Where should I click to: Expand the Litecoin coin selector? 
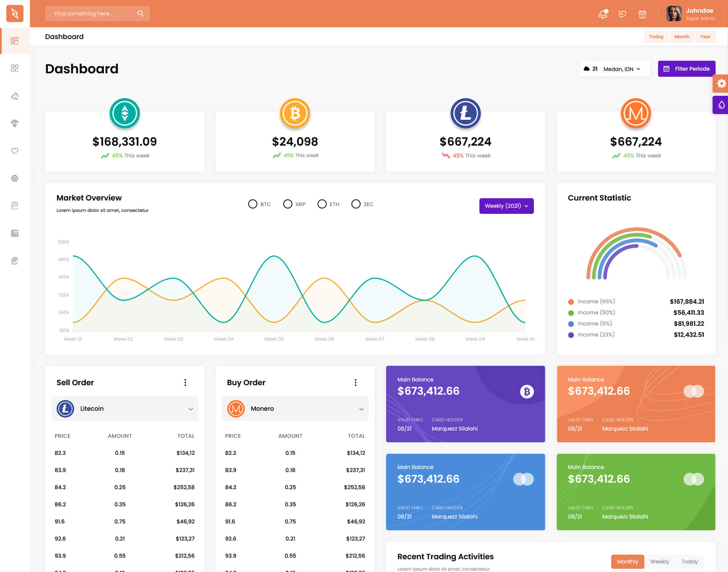[x=125, y=409]
